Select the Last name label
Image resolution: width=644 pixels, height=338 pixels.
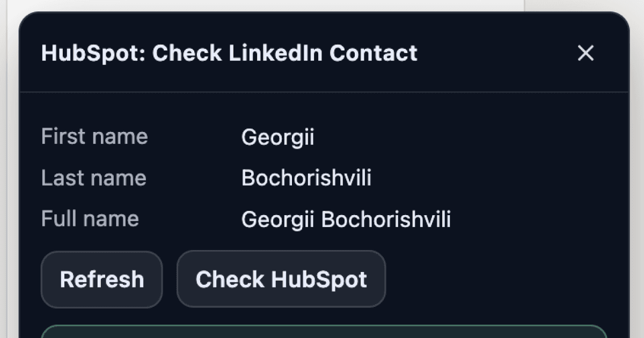point(94,178)
